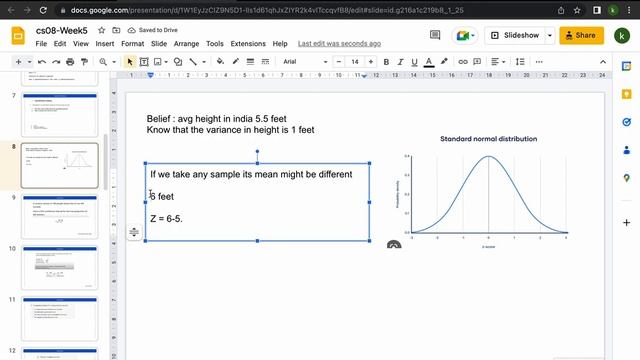Open the Insert menu
Image resolution: width=640 pixels, height=360 pixels.
coord(105,44)
